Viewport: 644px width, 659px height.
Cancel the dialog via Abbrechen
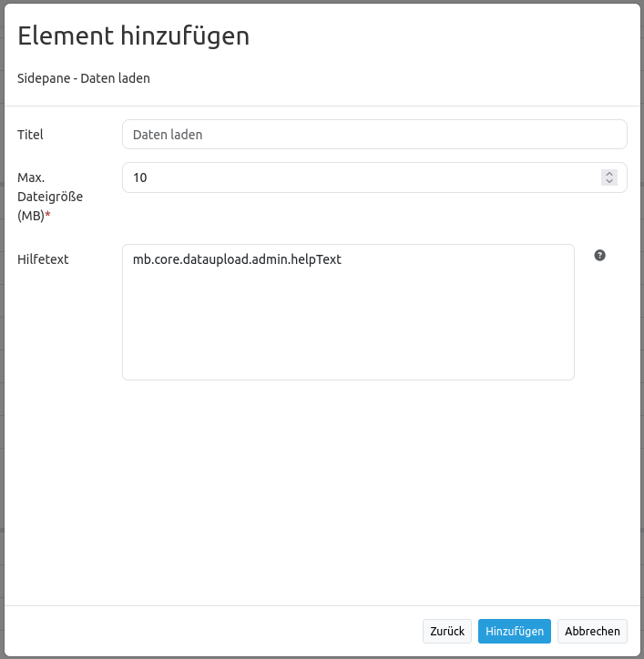pyautogui.click(x=592, y=631)
